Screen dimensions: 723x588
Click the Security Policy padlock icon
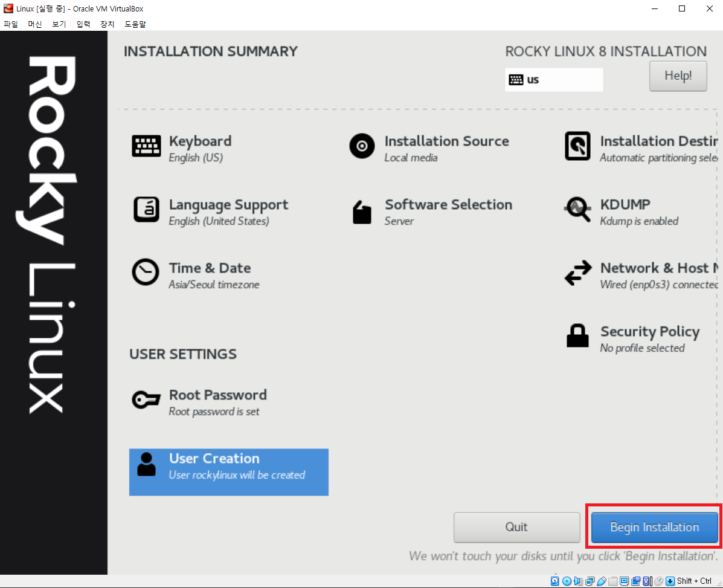[577, 335]
